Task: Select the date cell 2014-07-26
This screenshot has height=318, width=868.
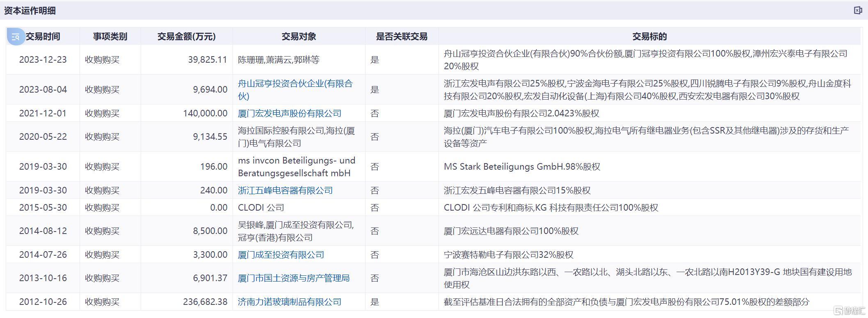Action: [43, 255]
